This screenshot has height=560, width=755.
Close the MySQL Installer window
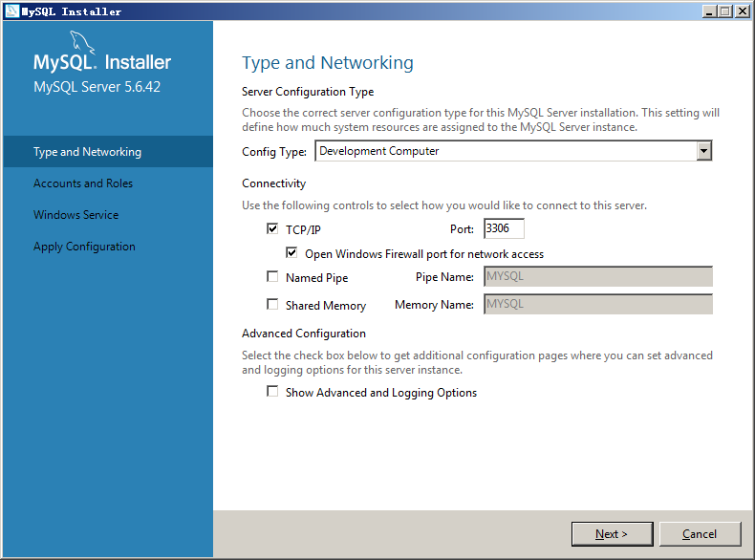click(x=743, y=11)
